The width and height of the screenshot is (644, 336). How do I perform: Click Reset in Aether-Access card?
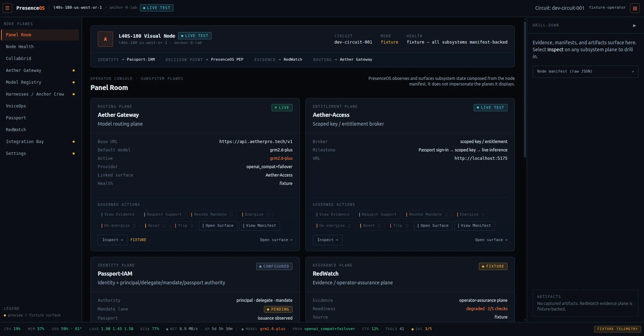coord(370,226)
